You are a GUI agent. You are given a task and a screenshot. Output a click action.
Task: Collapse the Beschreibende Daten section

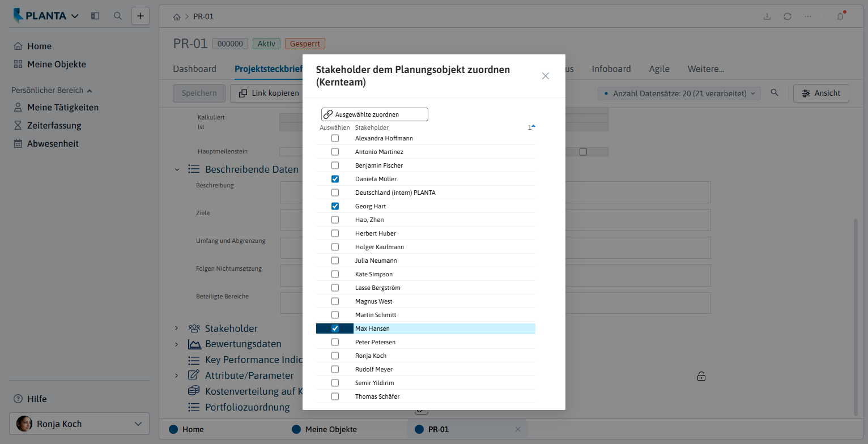click(x=177, y=169)
